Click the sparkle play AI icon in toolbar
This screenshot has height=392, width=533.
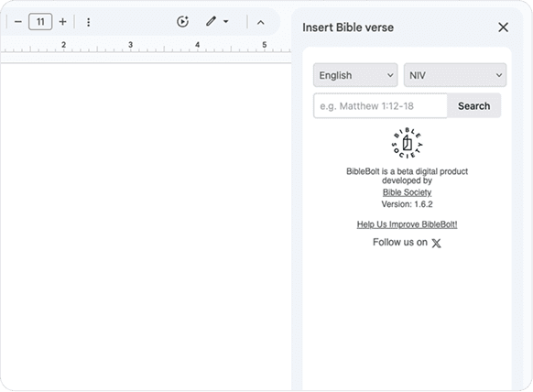click(182, 22)
